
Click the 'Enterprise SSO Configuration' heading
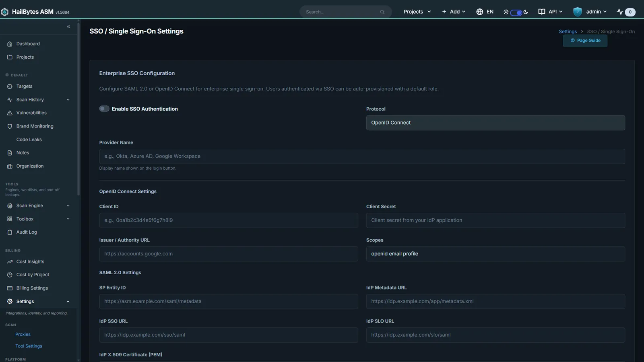tap(137, 73)
